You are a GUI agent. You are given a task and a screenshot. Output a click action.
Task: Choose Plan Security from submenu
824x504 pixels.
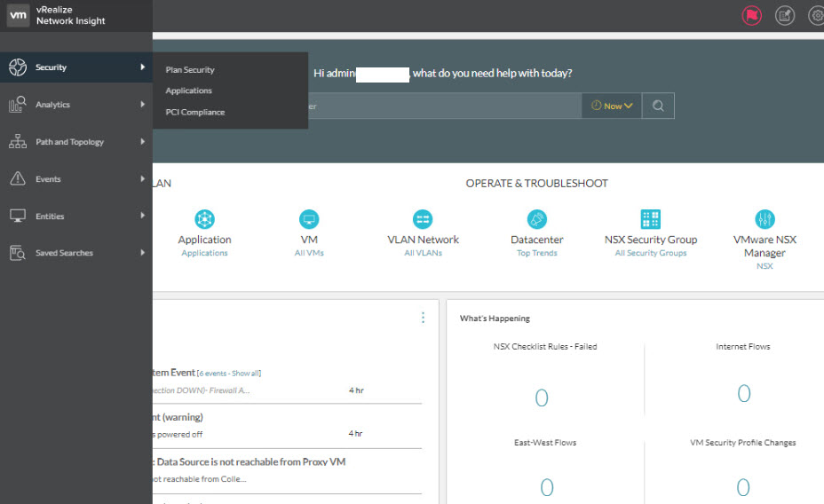coord(190,70)
